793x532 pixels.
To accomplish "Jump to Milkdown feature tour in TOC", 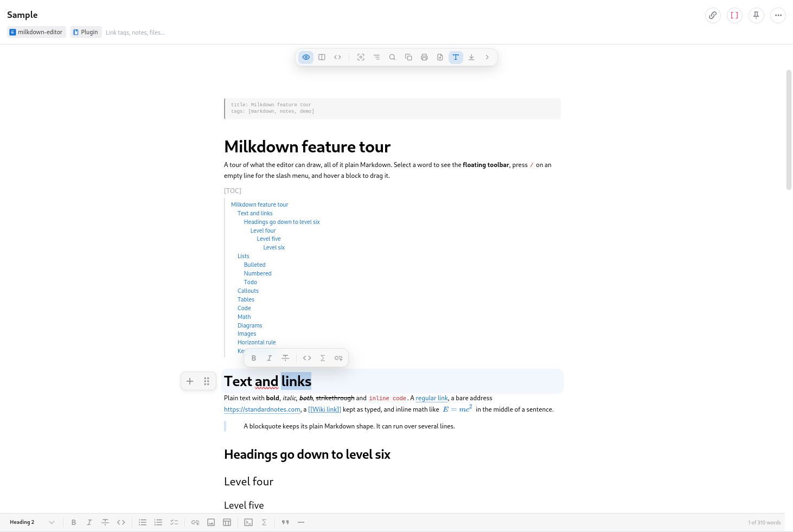I will [259, 204].
